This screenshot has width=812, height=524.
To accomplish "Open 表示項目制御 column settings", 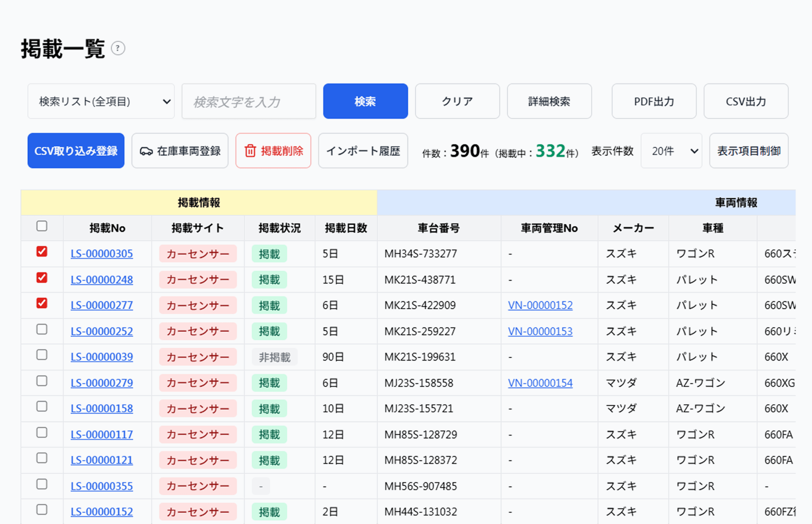I will tap(749, 151).
